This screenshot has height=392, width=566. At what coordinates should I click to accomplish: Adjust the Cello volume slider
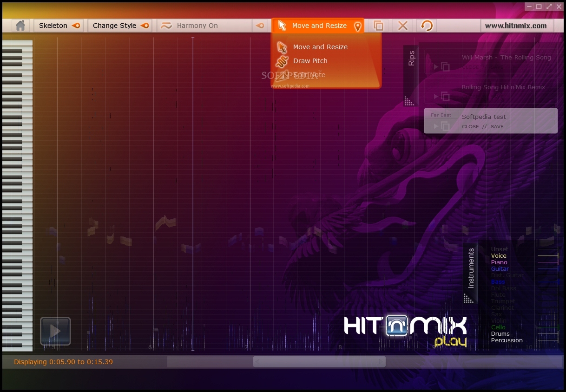click(x=548, y=327)
